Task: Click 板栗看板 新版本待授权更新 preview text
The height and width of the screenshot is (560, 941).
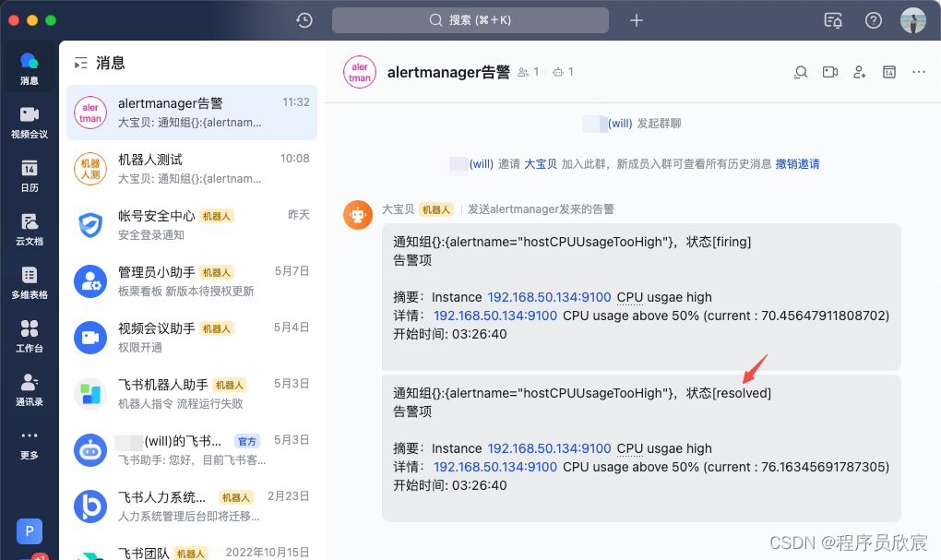Action: pos(185,292)
